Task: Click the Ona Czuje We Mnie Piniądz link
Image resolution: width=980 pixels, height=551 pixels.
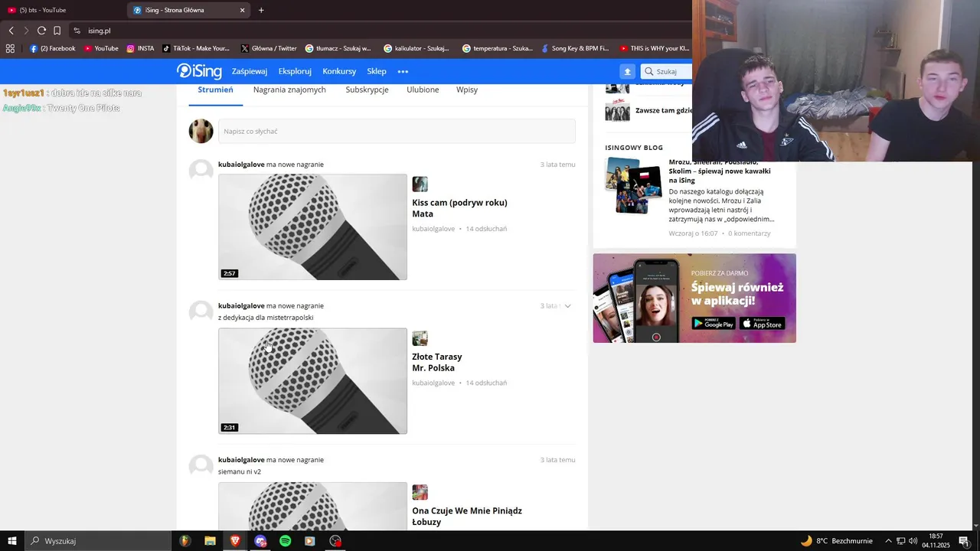Action: 467,510
